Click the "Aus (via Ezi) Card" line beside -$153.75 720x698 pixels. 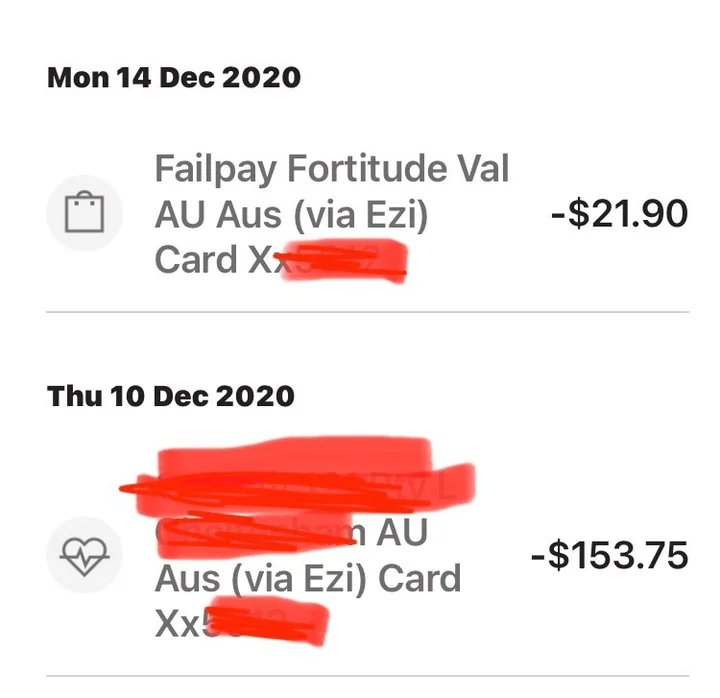pyautogui.click(x=308, y=578)
